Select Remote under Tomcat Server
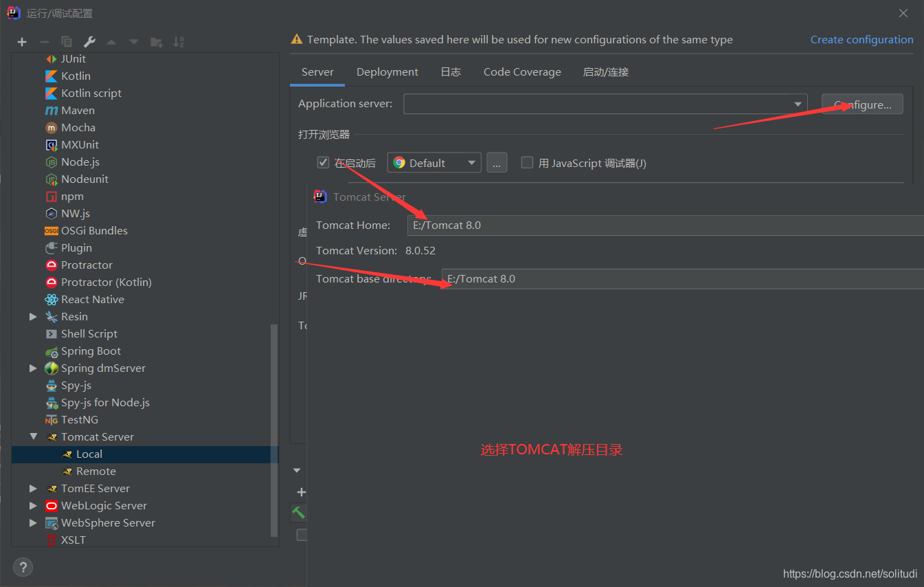The height and width of the screenshot is (587, 924). click(95, 472)
